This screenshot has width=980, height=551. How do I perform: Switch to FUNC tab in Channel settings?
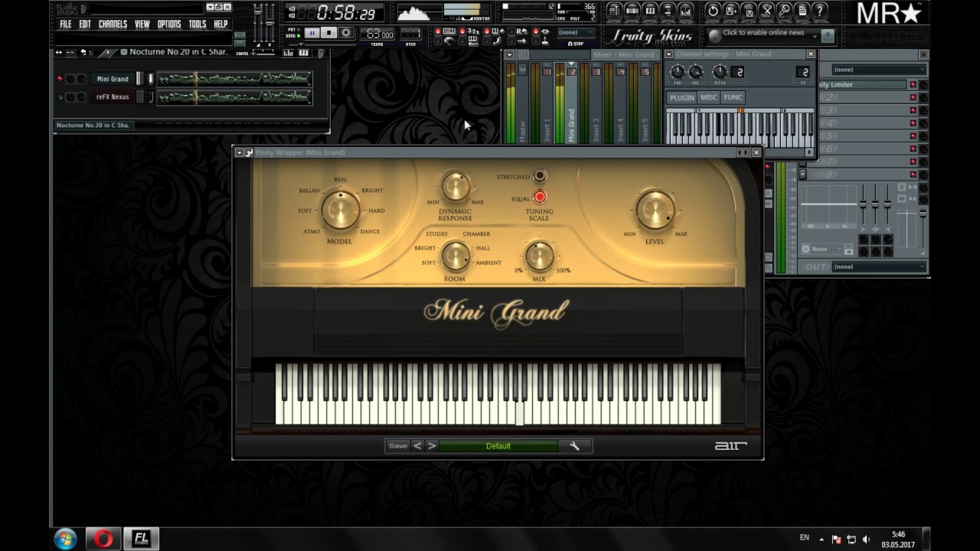tap(733, 98)
